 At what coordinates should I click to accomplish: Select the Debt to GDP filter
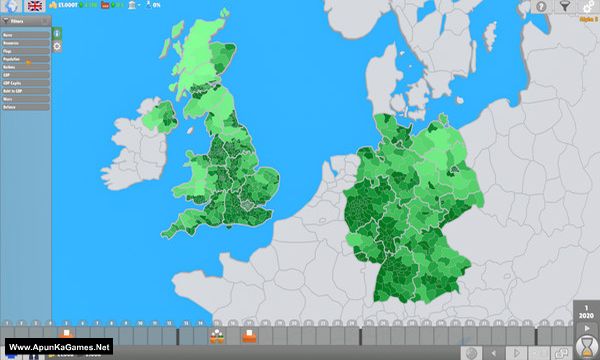coord(26,91)
